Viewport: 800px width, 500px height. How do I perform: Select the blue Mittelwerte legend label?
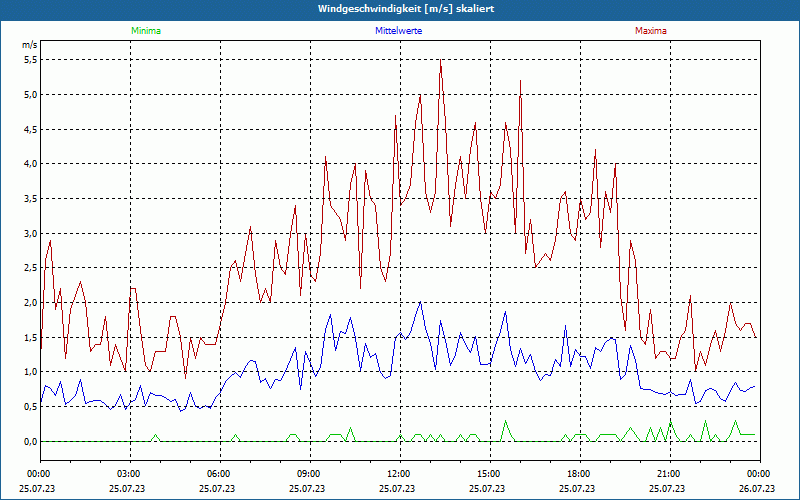click(398, 31)
